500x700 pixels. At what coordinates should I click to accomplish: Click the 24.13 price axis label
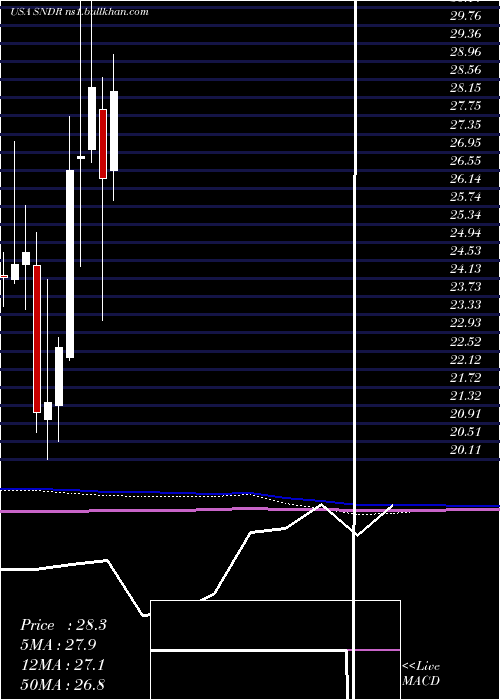[466, 269]
